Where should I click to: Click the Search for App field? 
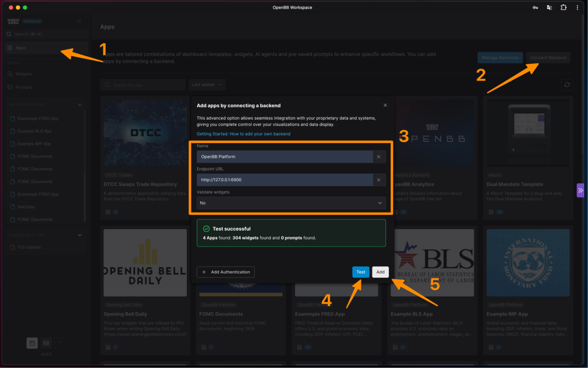click(143, 85)
